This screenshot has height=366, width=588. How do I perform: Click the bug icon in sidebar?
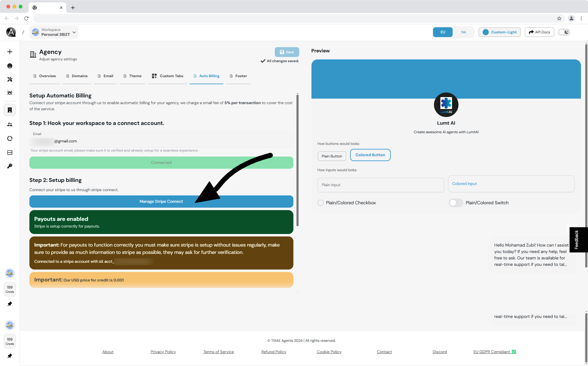pos(10,93)
